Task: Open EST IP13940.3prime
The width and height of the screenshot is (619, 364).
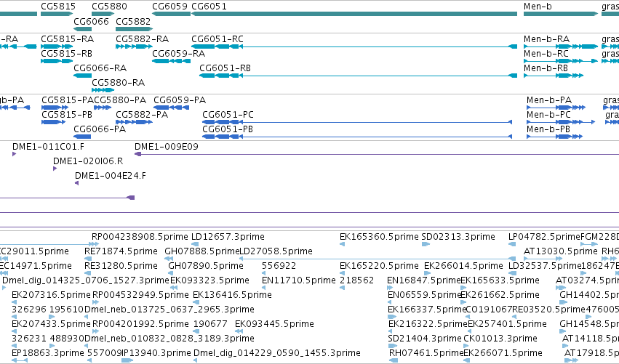Action: [x=156, y=353]
